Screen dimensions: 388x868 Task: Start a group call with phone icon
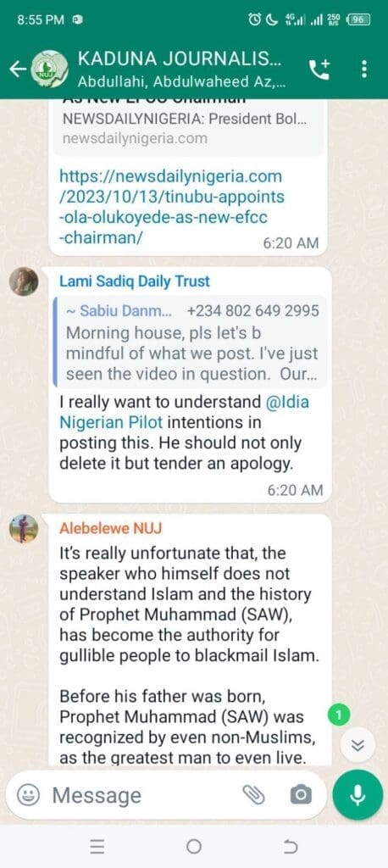(x=319, y=70)
